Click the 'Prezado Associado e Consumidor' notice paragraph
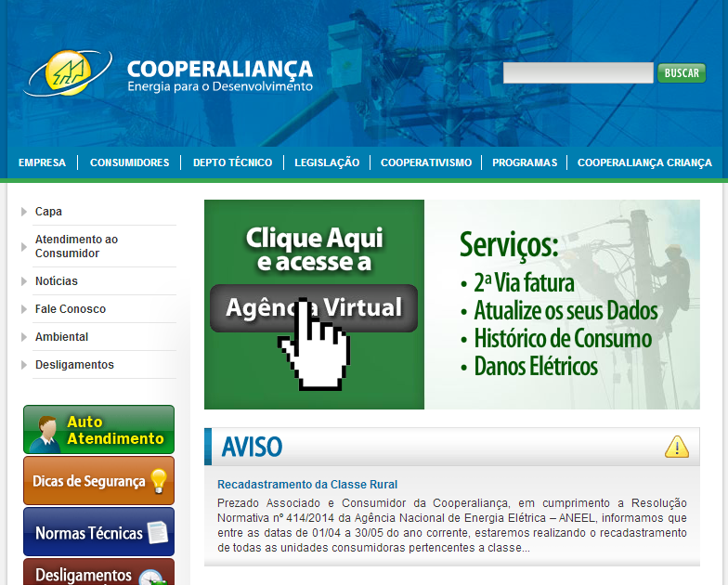 coord(451,526)
